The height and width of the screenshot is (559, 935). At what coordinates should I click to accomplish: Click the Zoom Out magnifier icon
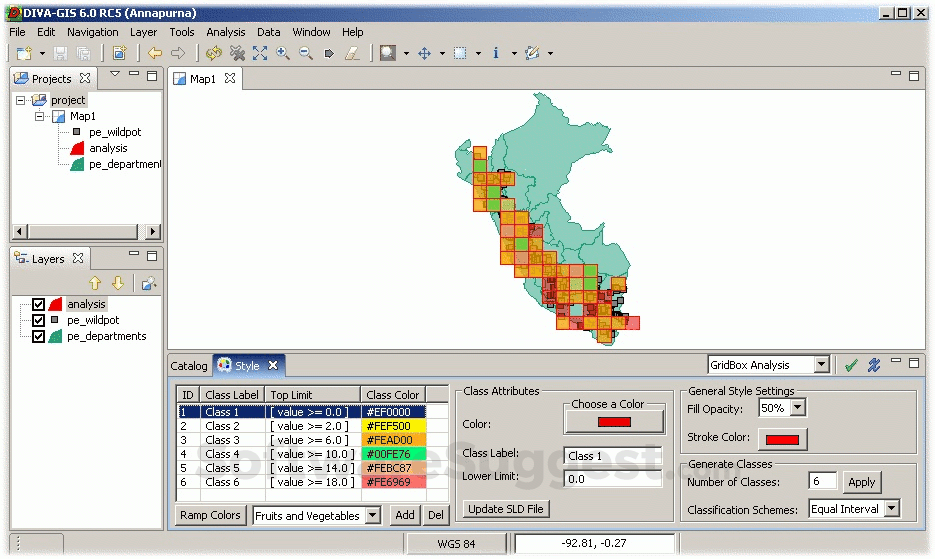tap(306, 53)
